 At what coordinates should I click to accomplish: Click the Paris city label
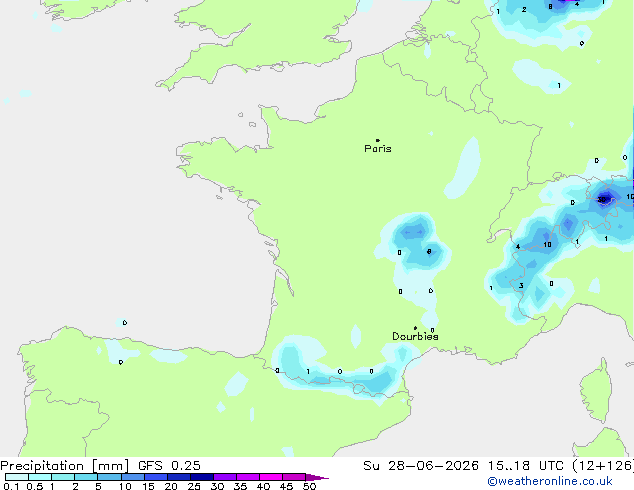378,149
